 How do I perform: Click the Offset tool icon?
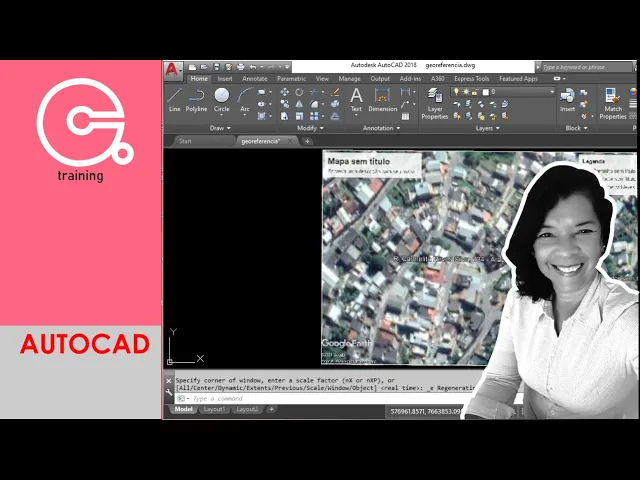coord(335,116)
